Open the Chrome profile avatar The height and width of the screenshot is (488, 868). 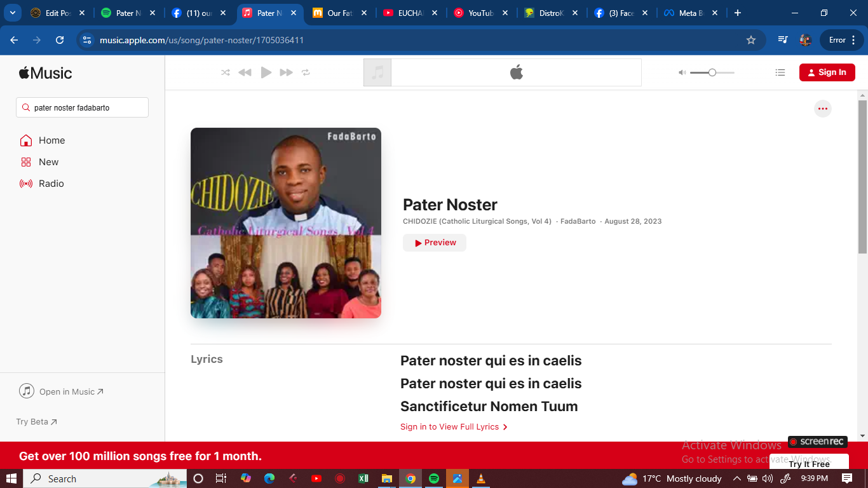click(x=806, y=40)
